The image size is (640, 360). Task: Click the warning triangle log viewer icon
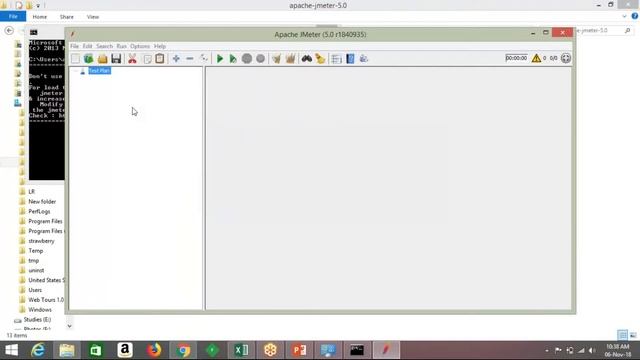[x=536, y=58]
